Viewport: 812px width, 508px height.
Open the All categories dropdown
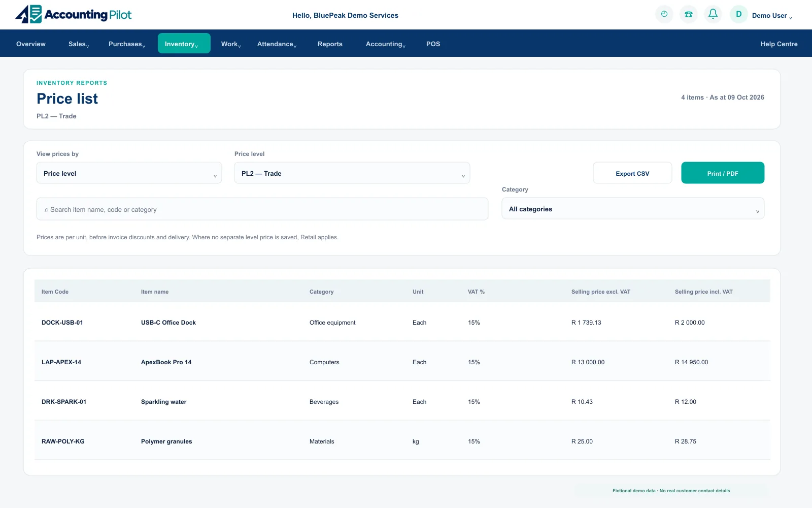pos(633,209)
